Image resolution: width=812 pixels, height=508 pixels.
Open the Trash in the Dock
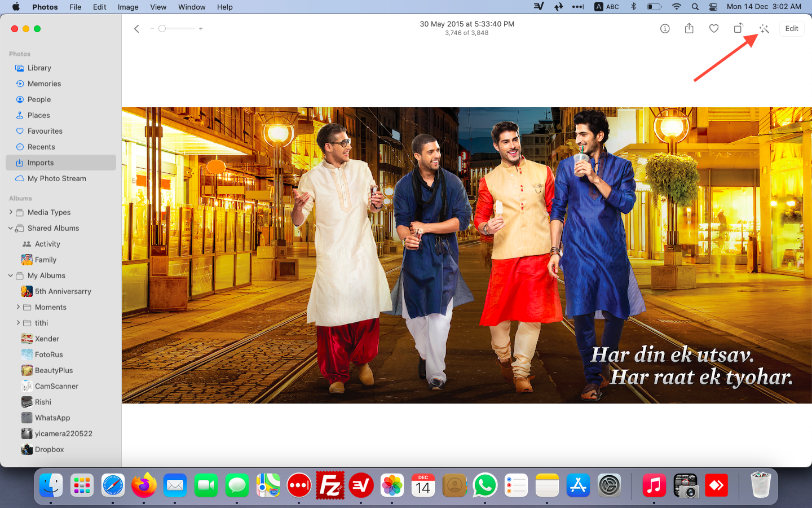pyautogui.click(x=761, y=485)
